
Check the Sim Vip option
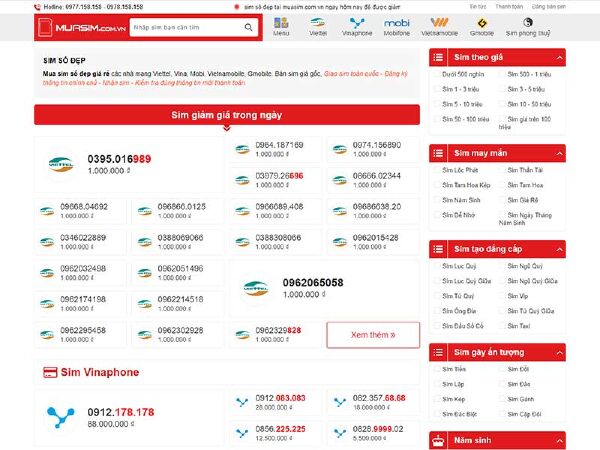502,296
